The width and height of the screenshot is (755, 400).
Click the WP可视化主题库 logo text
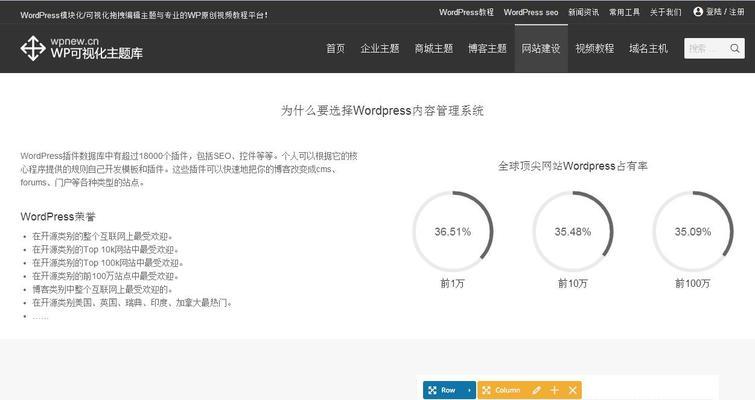pos(96,53)
